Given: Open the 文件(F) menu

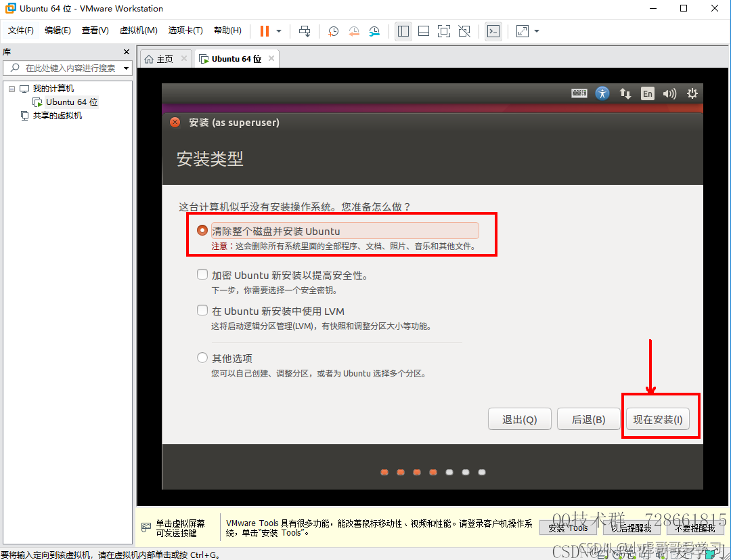Looking at the screenshot, I should tap(20, 30).
